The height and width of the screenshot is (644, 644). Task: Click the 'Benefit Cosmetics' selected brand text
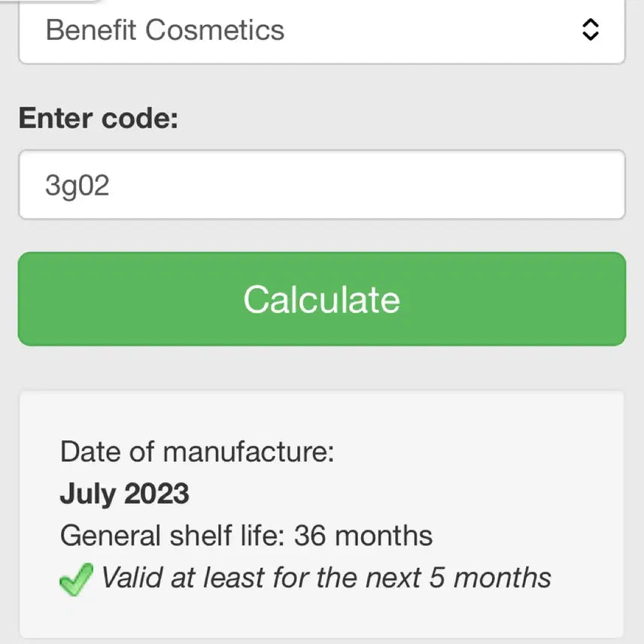click(x=165, y=30)
